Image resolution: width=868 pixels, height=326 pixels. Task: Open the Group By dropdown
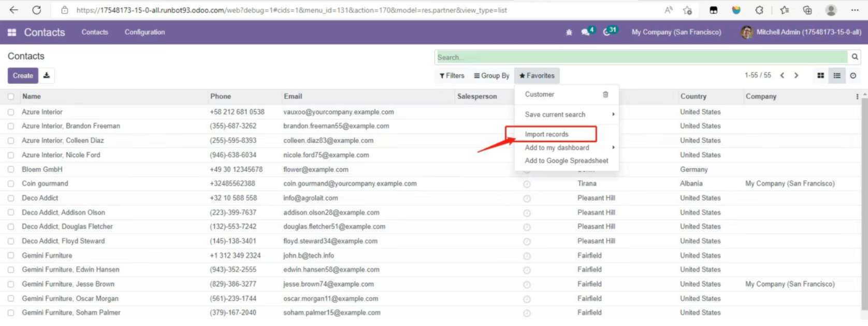(x=491, y=76)
